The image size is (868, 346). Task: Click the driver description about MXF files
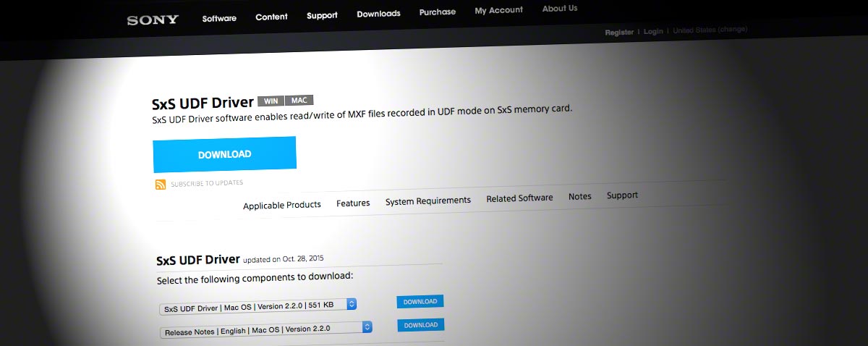click(x=362, y=114)
